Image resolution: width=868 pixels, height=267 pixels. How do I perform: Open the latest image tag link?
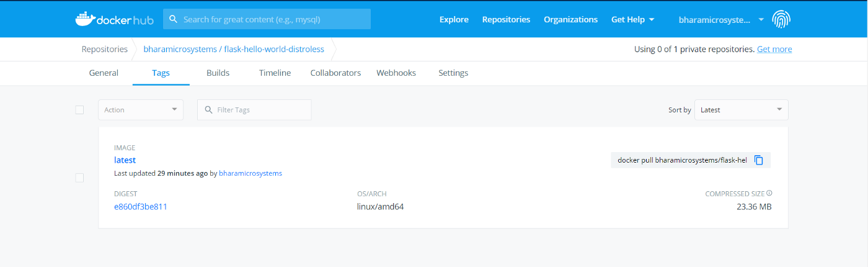coord(125,160)
